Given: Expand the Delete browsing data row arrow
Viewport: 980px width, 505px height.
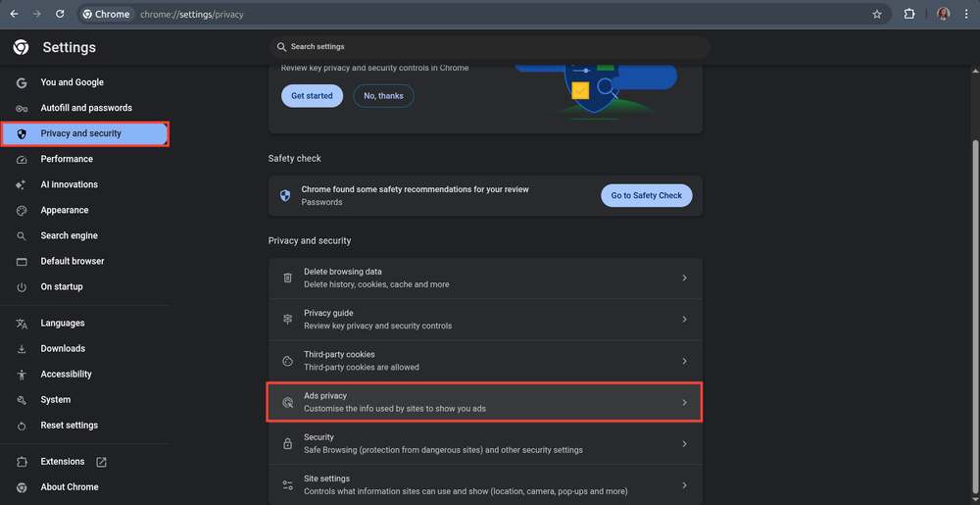Looking at the screenshot, I should [684, 278].
